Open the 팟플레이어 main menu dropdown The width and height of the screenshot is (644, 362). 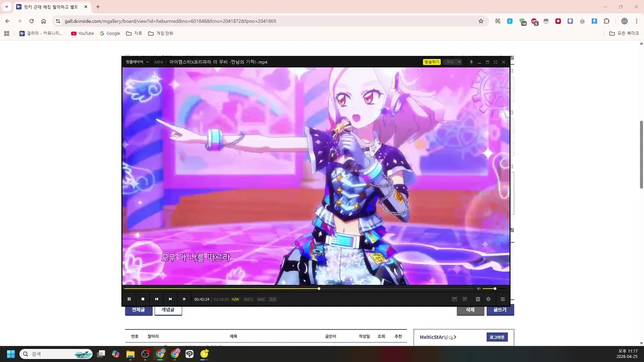click(x=137, y=62)
